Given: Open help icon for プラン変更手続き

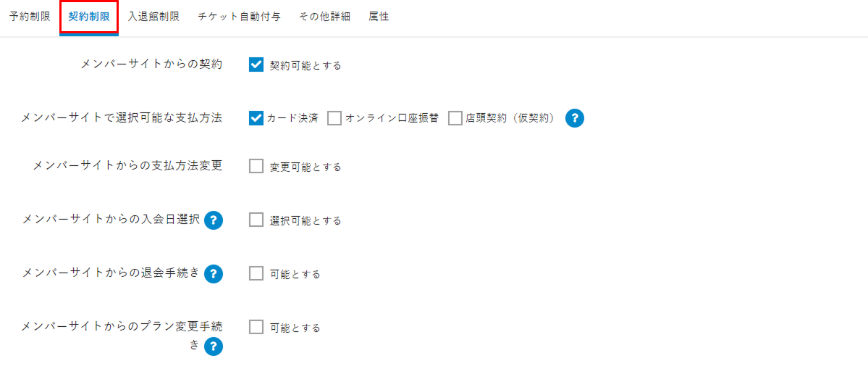Looking at the screenshot, I should pyautogui.click(x=213, y=346).
